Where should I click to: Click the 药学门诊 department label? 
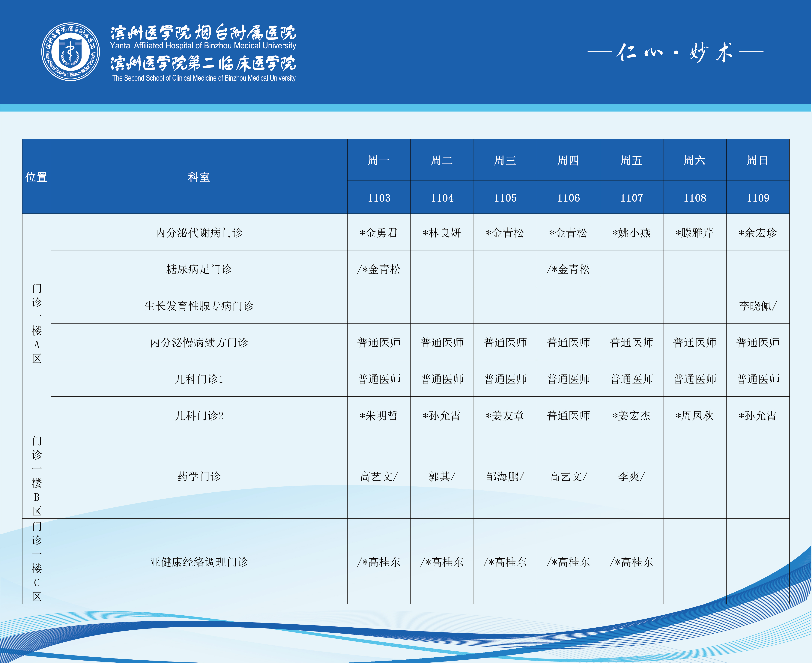point(199,476)
